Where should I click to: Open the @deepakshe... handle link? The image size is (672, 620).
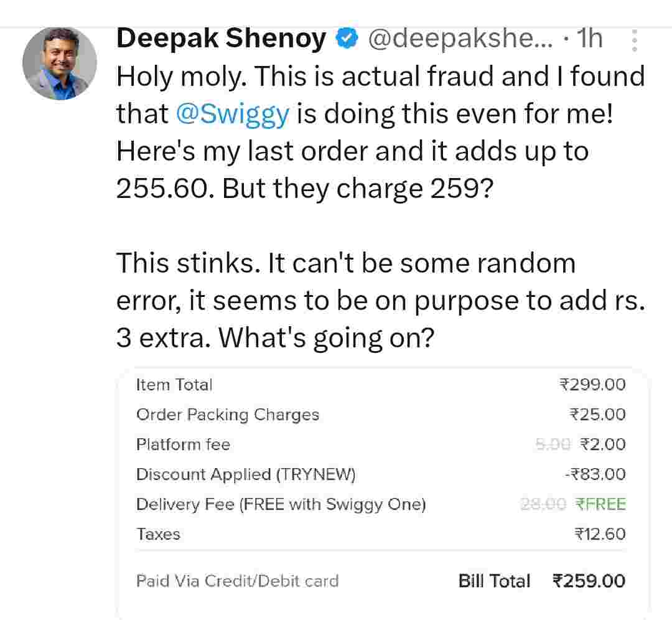point(460,39)
